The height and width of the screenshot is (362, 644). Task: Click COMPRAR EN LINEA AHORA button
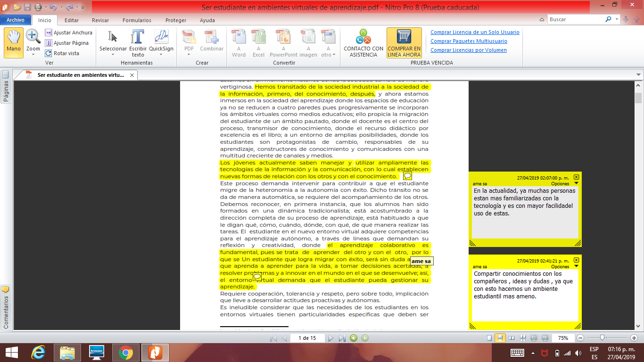[x=404, y=42]
